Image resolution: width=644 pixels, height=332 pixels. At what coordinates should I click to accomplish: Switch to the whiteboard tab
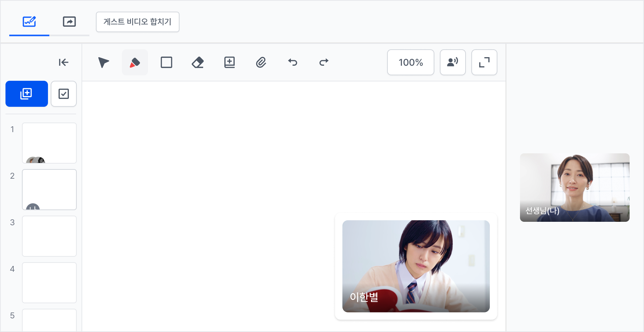[x=29, y=22]
